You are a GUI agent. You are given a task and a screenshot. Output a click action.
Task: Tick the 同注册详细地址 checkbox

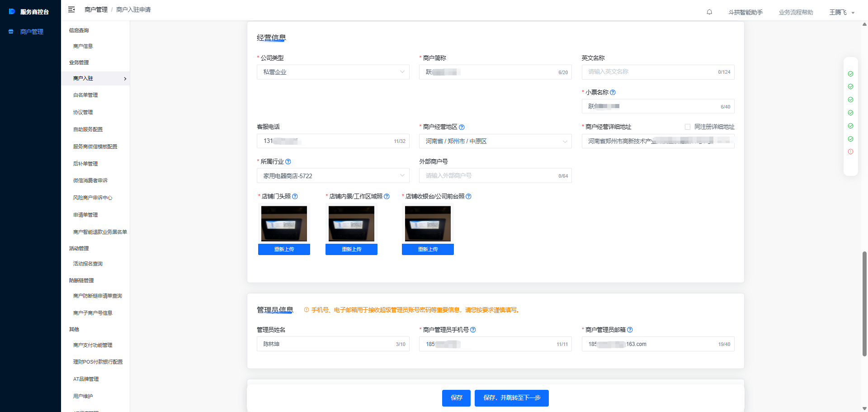pyautogui.click(x=688, y=127)
